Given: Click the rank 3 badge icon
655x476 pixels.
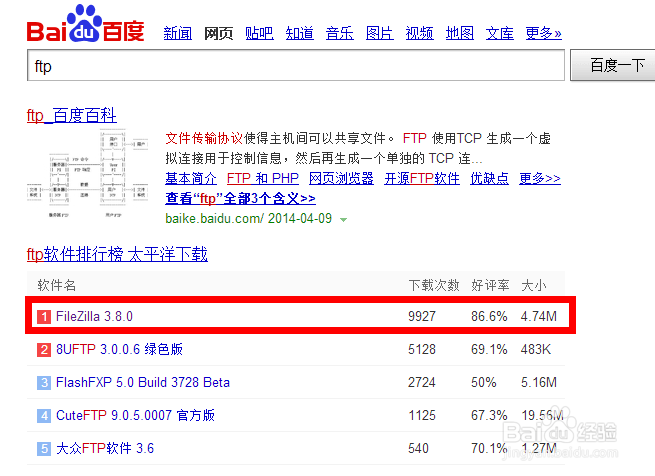Looking at the screenshot, I should [44, 382].
